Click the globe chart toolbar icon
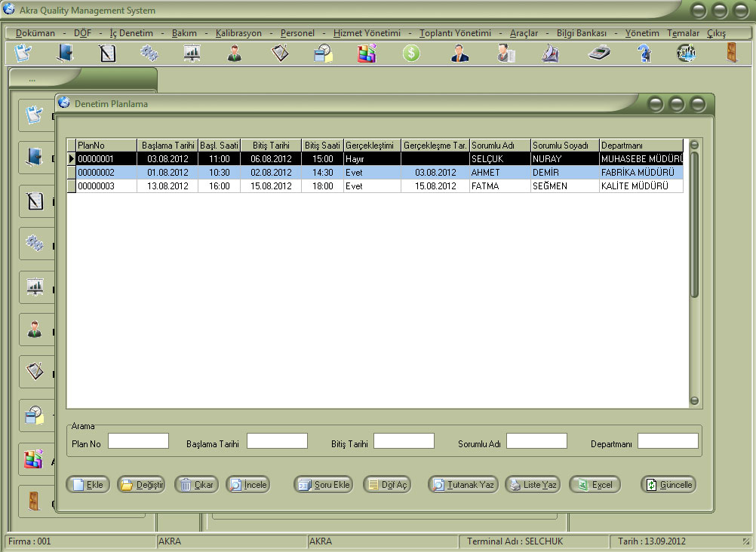This screenshot has width=756, height=552. [x=686, y=53]
